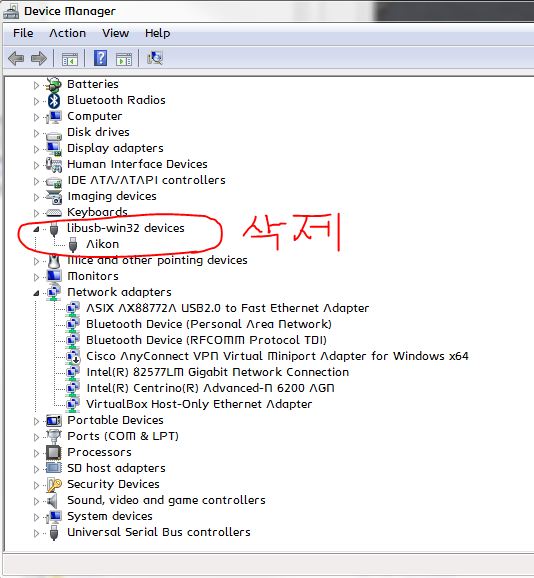Screen dimensions: 534x578
Task: Open the File menu
Action: [x=23, y=33]
